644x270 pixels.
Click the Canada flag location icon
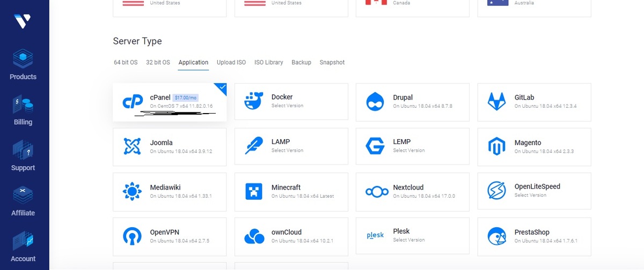click(376, 2)
